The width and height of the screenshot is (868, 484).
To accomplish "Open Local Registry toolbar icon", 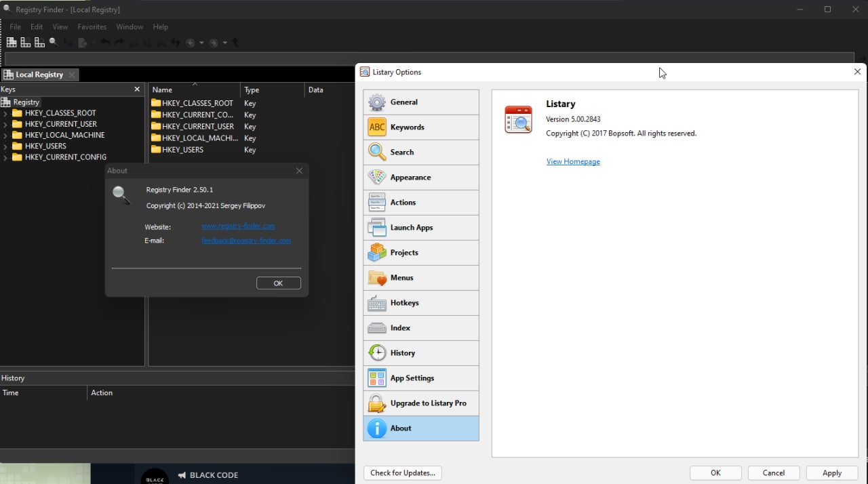I will point(12,43).
